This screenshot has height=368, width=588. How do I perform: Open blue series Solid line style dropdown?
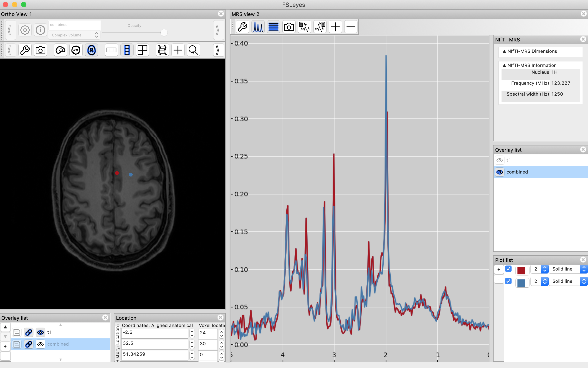click(568, 281)
